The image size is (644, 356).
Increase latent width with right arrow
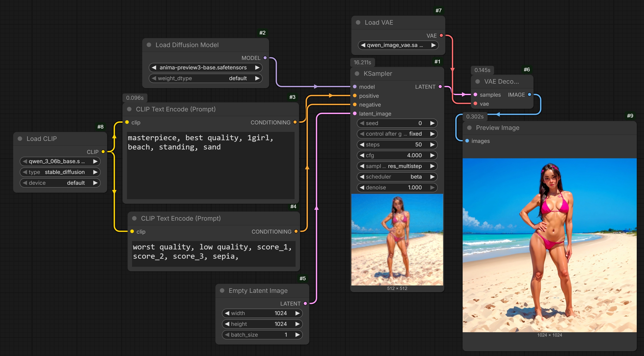tap(298, 313)
